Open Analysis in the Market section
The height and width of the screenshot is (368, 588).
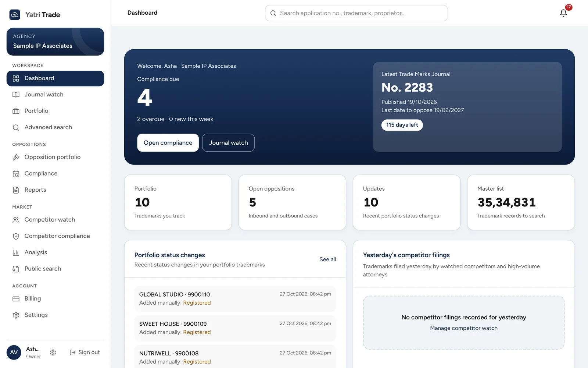click(x=55, y=252)
